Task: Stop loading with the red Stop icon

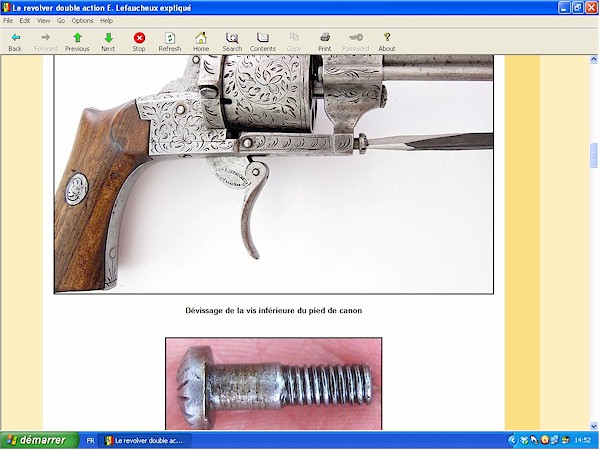Action: pyautogui.click(x=139, y=42)
